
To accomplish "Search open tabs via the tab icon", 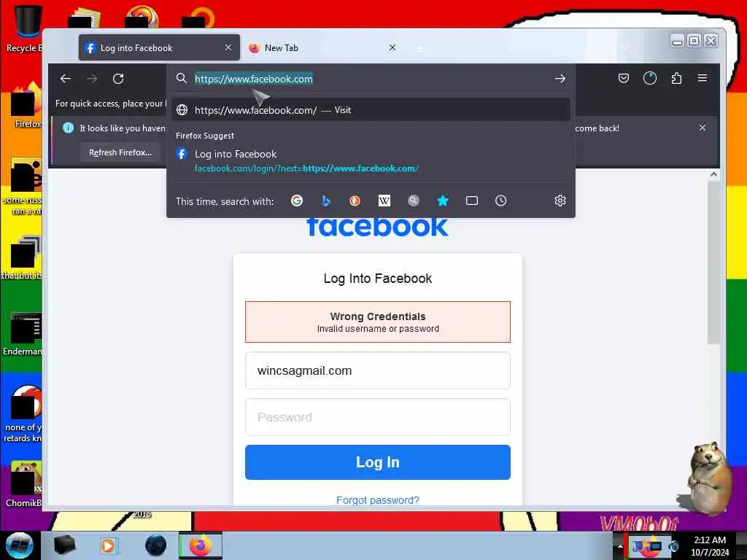I will point(472,201).
